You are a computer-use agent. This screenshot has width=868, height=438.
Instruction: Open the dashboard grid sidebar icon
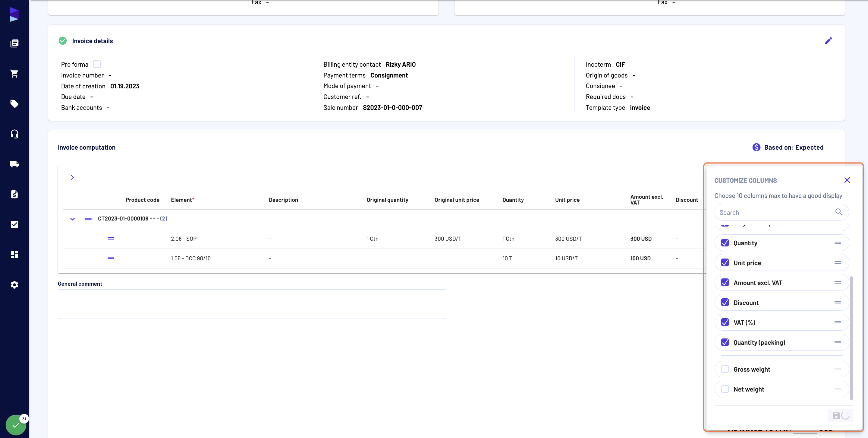coord(14,255)
